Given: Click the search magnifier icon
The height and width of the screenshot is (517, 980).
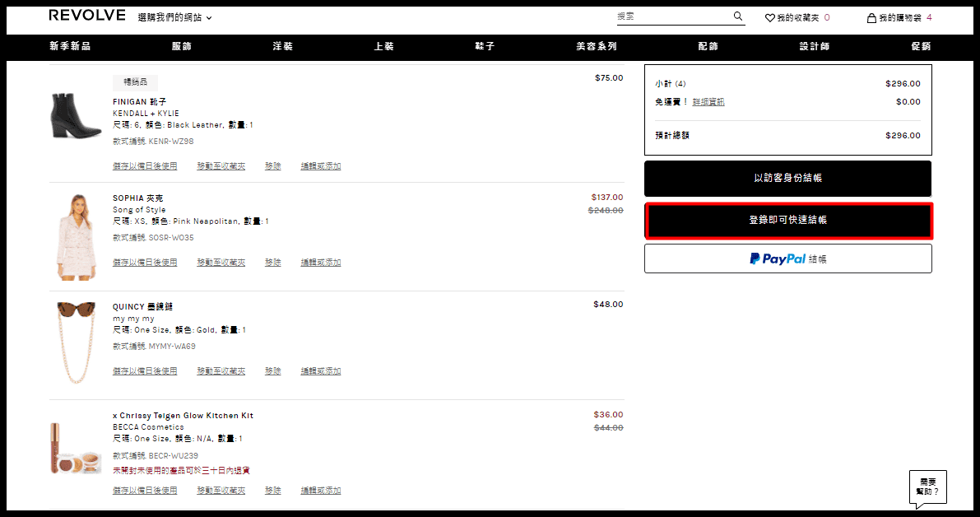Looking at the screenshot, I should (x=738, y=16).
